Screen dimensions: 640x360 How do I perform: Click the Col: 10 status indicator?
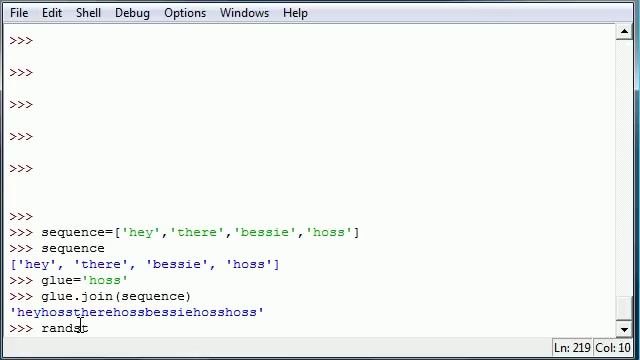(613, 348)
